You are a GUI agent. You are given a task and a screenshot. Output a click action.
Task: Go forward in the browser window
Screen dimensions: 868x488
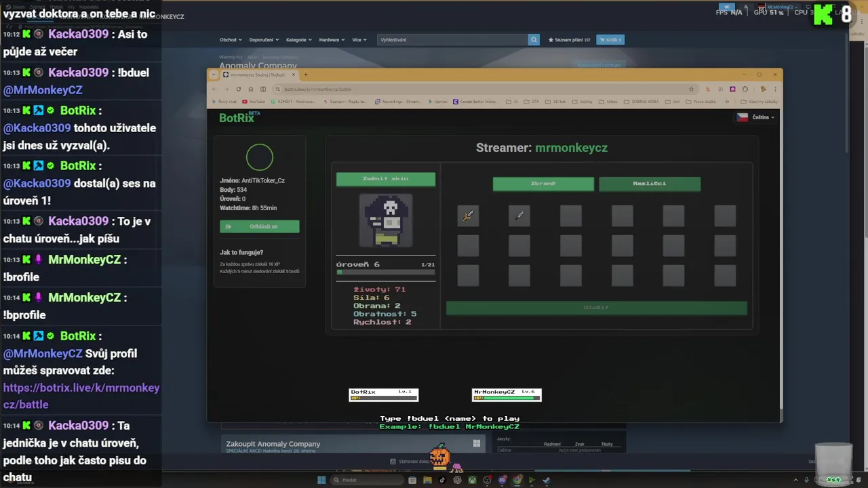tap(226, 89)
